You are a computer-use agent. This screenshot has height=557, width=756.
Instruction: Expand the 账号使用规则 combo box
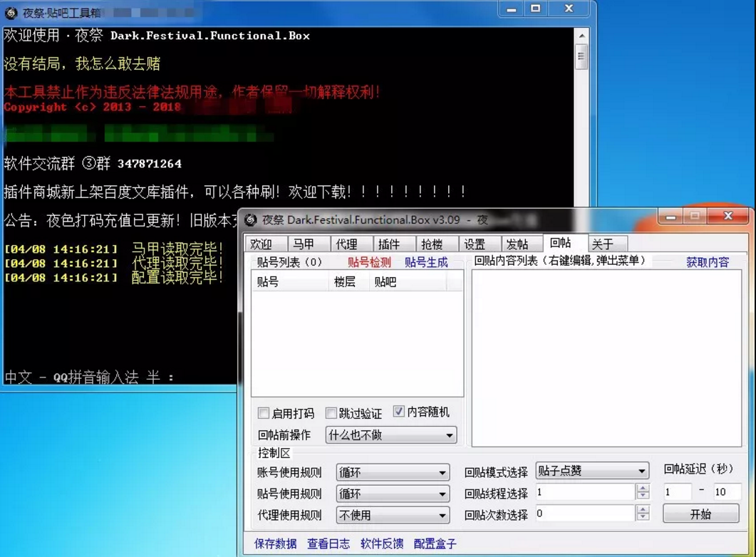tap(393, 473)
